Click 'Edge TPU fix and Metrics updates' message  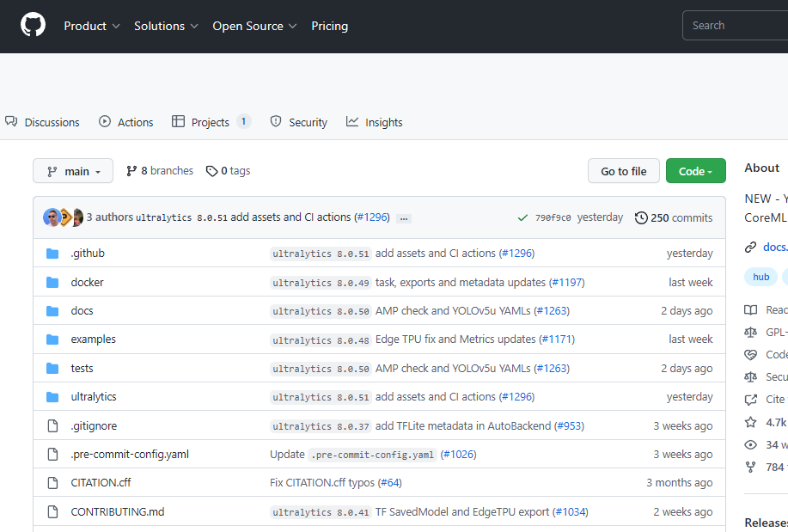point(455,339)
